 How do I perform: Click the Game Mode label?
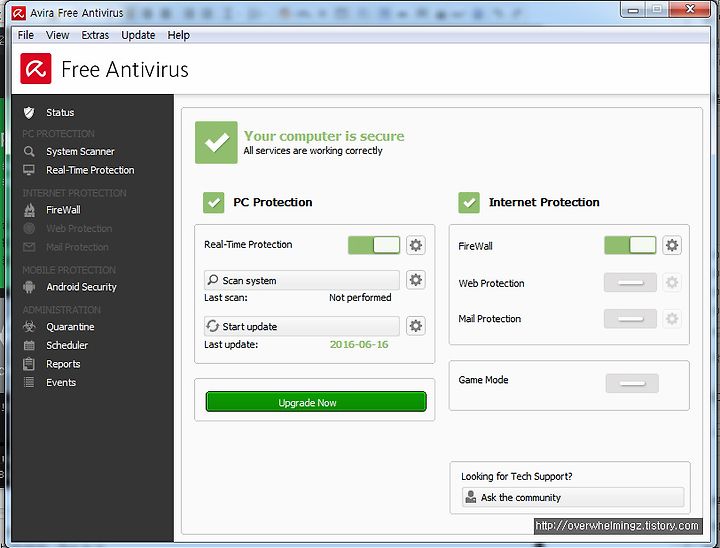(x=483, y=380)
